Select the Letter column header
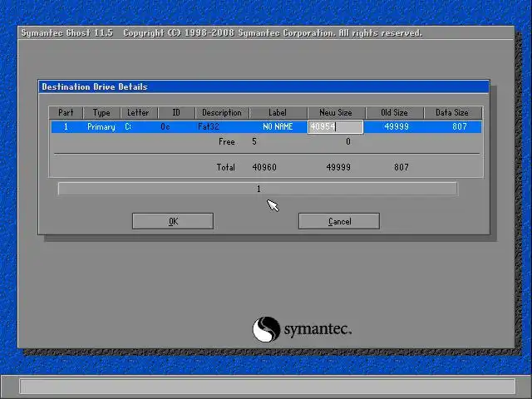The height and width of the screenshot is (399, 532). click(138, 113)
